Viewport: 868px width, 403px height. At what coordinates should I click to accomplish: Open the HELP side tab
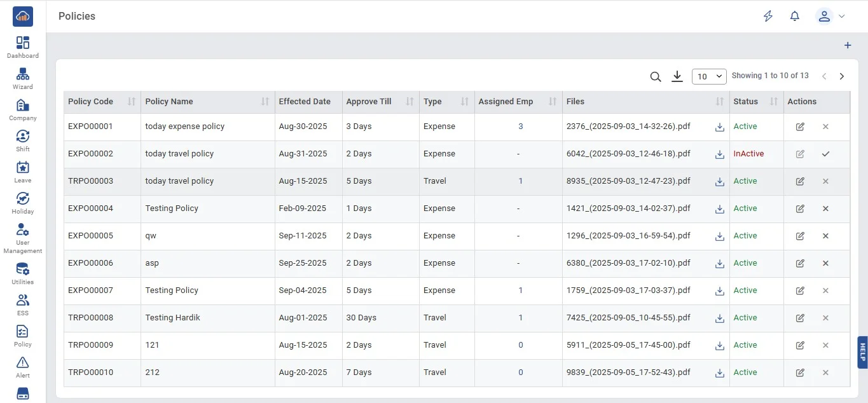coord(862,352)
